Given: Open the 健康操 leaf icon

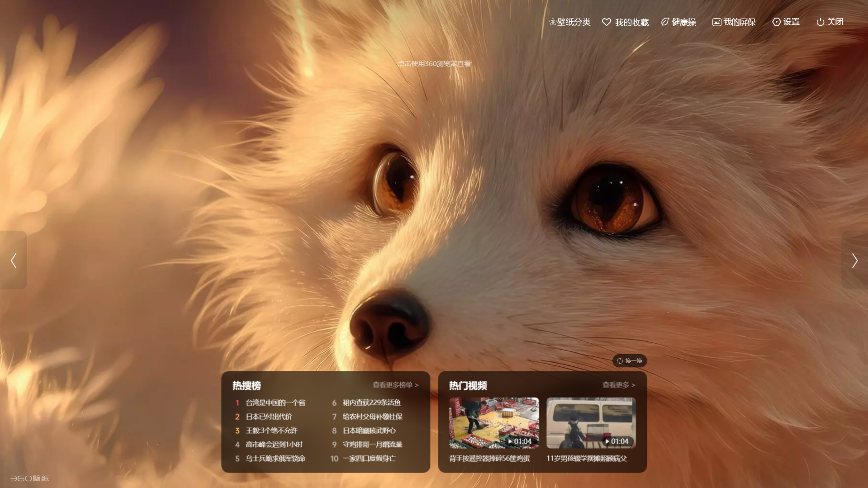Looking at the screenshot, I should (x=665, y=22).
